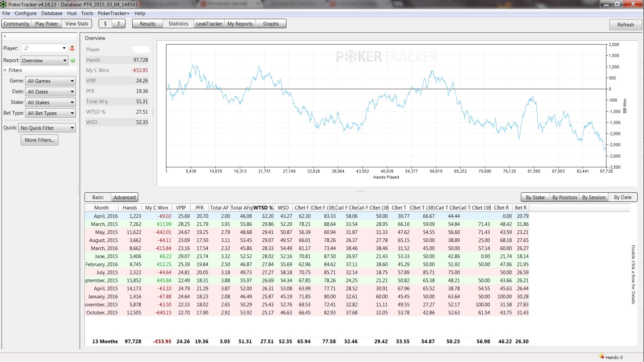Screen dimensions: 644x362
Task: Select the June, 2015 row
Action: 307,256
